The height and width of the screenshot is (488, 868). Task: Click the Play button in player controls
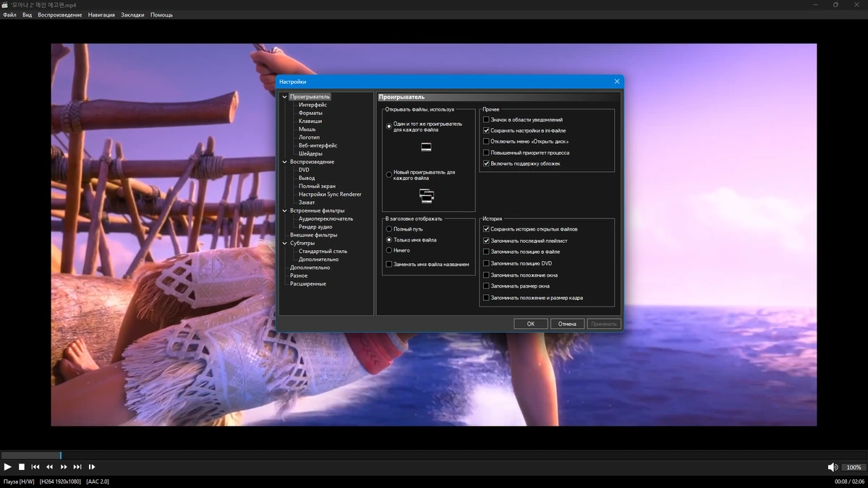pos(8,467)
